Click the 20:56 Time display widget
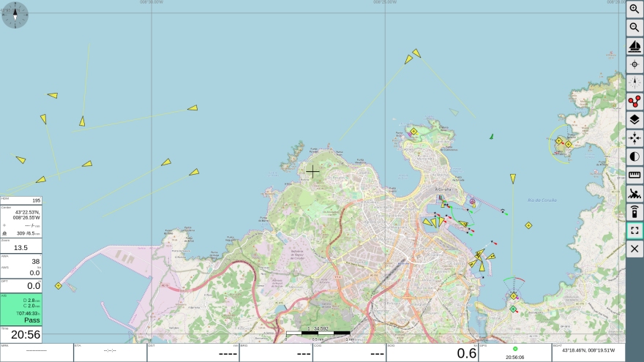This screenshot has width=644, height=362. (21, 334)
